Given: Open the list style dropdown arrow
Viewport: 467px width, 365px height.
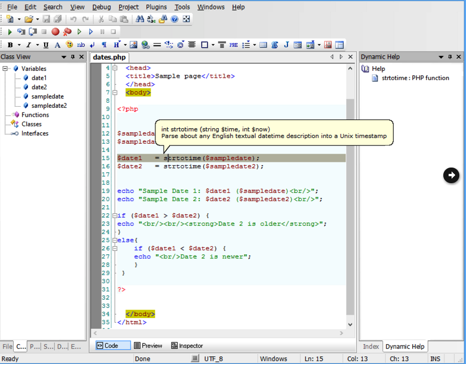Looking at the screenshot, I should pos(254,45).
